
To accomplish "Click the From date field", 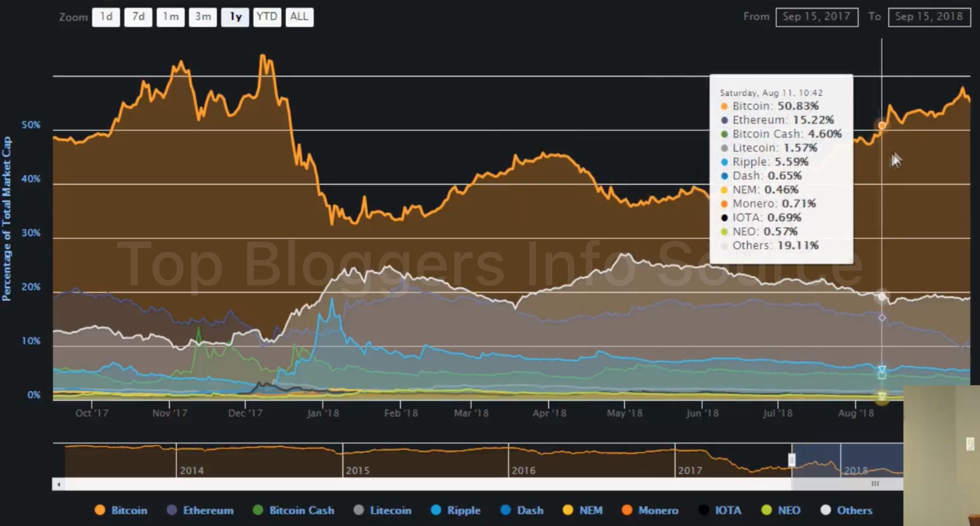I will point(817,17).
